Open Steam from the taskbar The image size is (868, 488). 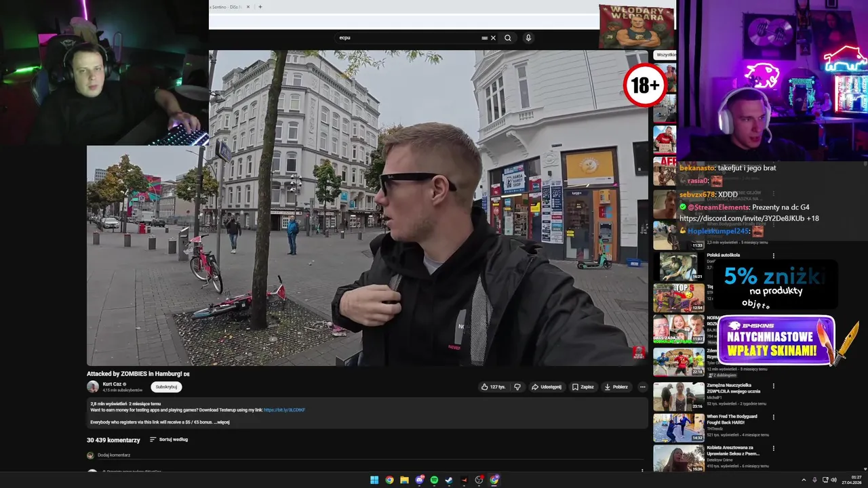449,480
